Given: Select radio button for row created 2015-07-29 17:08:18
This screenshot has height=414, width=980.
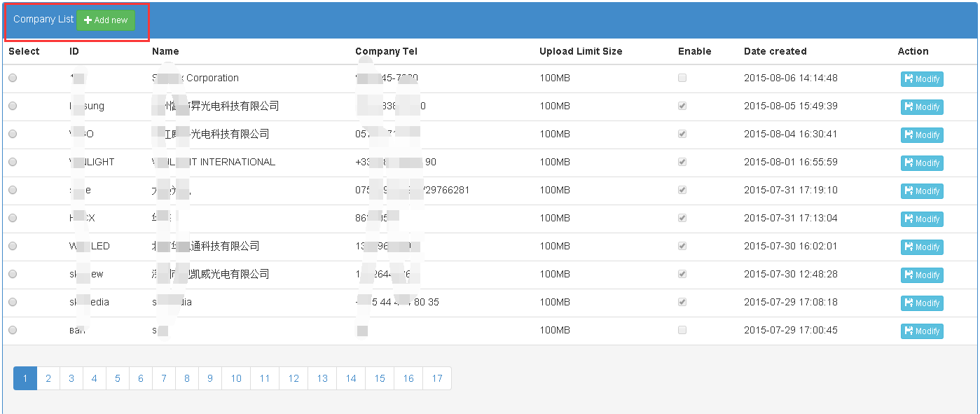Looking at the screenshot, I should pyautogui.click(x=13, y=302).
